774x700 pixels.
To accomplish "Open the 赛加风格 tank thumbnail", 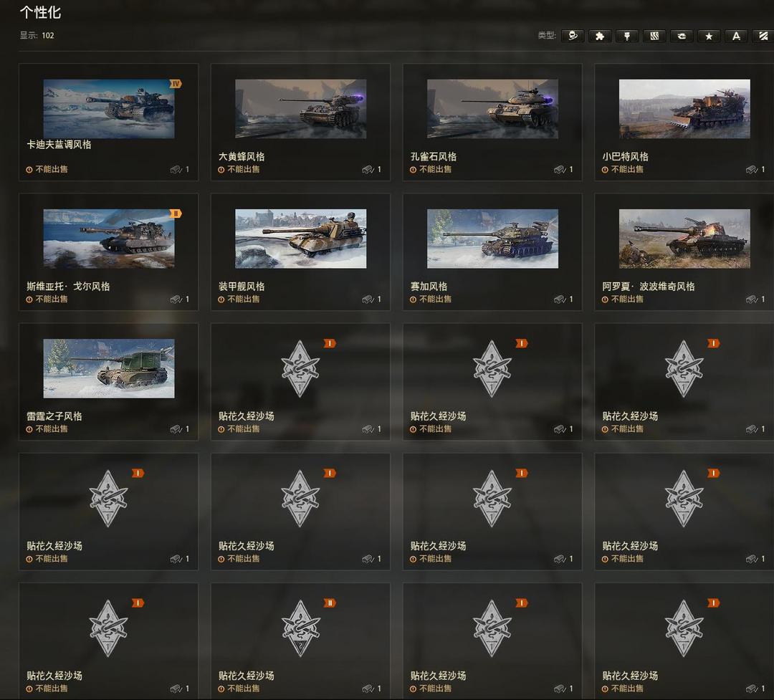I will pos(492,239).
